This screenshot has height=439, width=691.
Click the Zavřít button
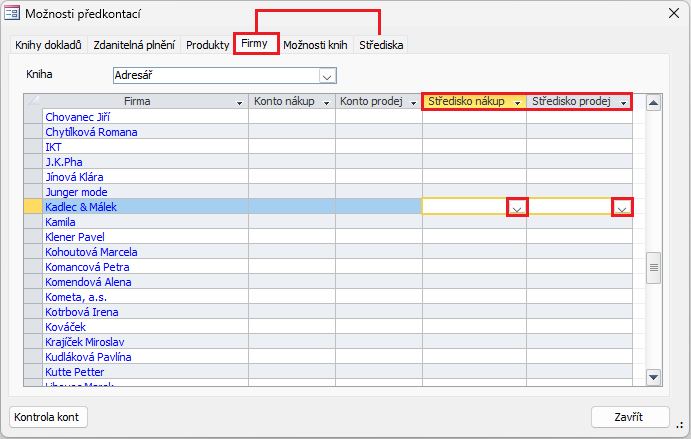pyautogui.click(x=629, y=417)
